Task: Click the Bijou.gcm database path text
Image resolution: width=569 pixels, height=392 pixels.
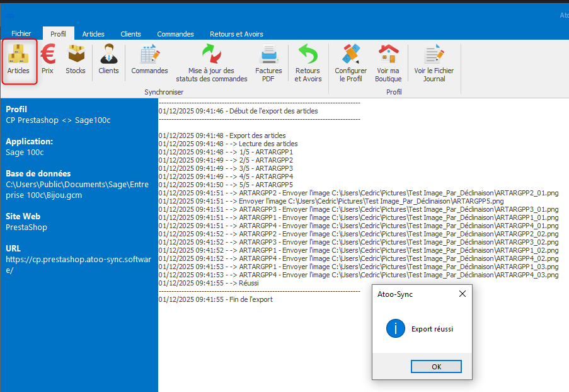Action: coord(78,190)
